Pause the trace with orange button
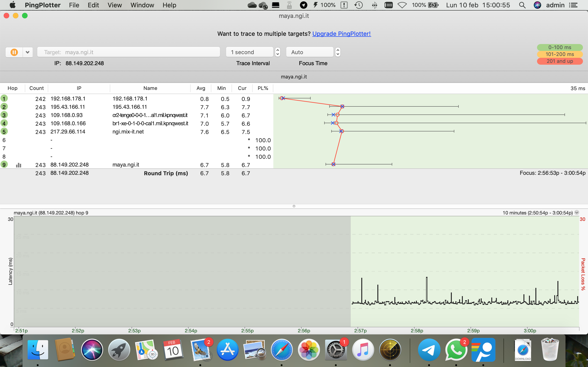 tap(14, 52)
